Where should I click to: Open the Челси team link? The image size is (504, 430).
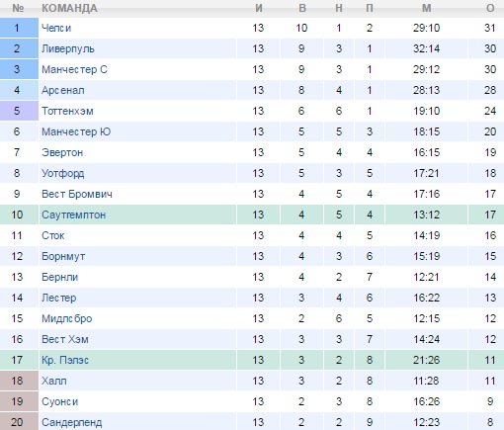56,28
